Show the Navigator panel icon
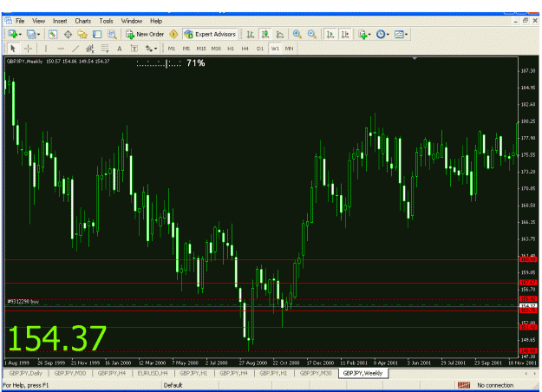Screen dimensions: 542x392 tap(82, 34)
